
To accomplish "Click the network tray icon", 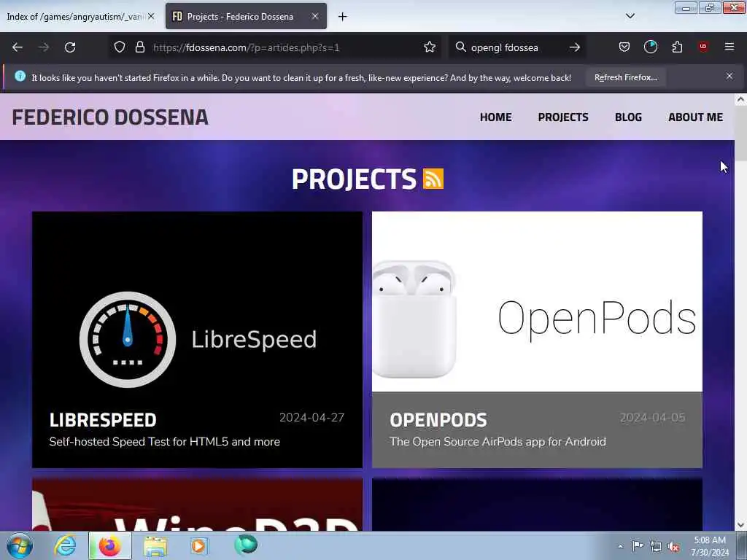I will click(656, 547).
